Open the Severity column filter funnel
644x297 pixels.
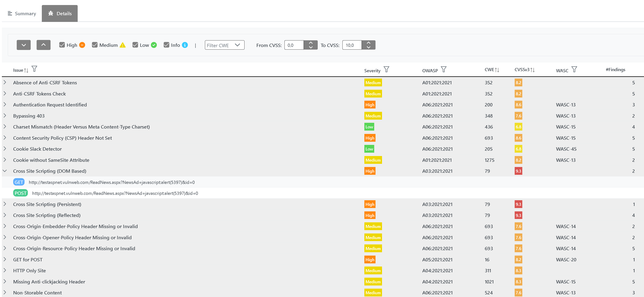(x=386, y=69)
